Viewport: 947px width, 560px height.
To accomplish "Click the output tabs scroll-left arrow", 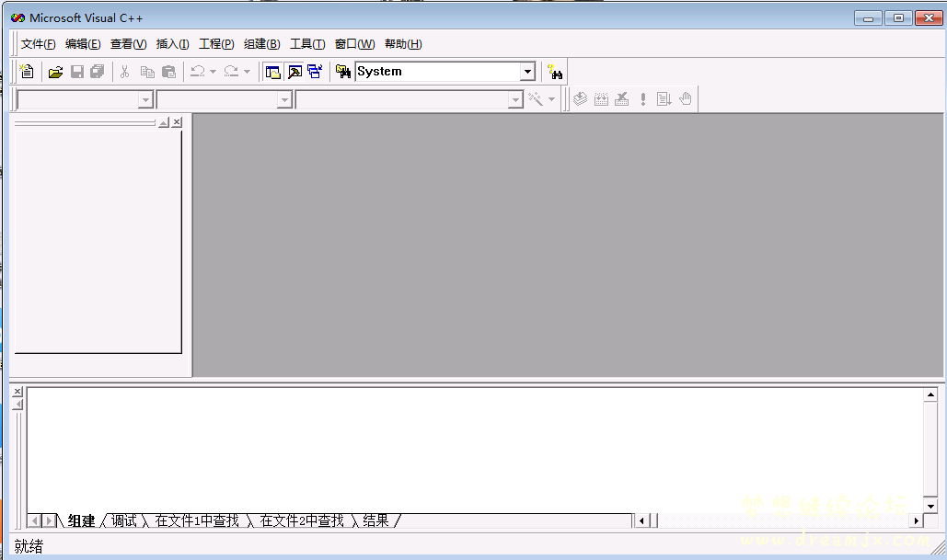I will point(35,520).
